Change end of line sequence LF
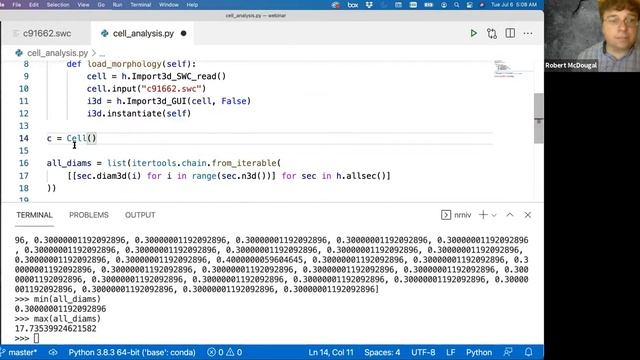The width and height of the screenshot is (640, 360). click(451, 352)
